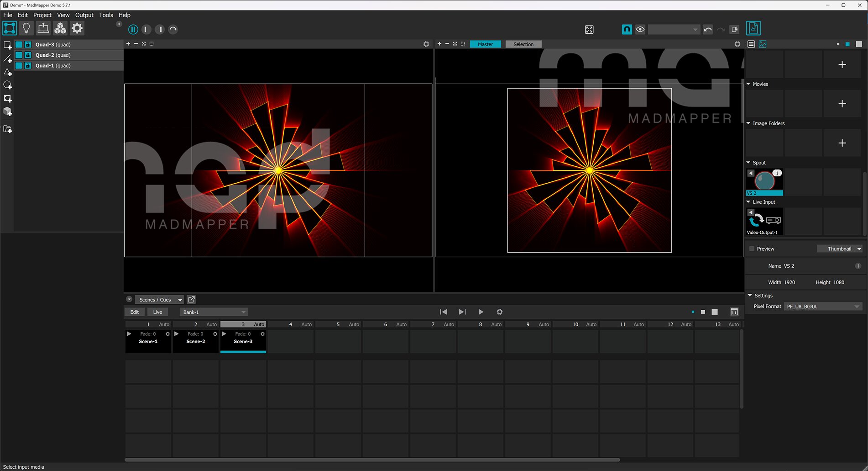Toggle the eye preview visibility button
This screenshot has width=868, height=471.
[x=640, y=30]
